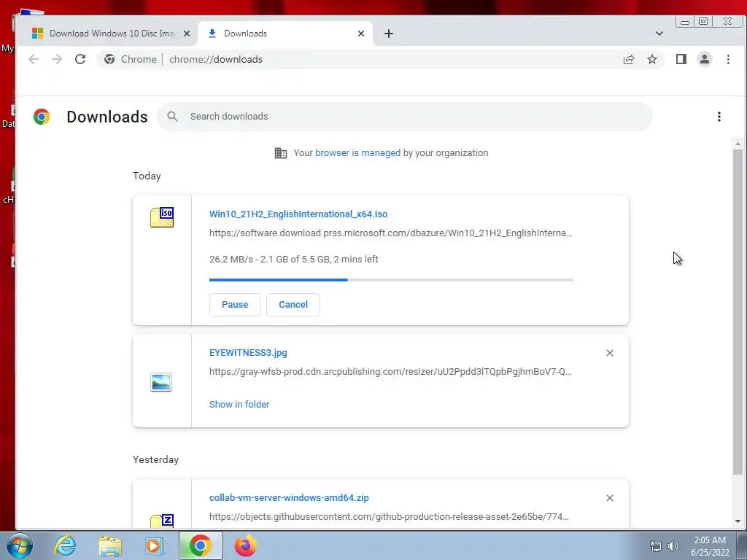Launch Internet Explorer from the taskbar
The height and width of the screenshot is (560, 747).
click(65, 545)
